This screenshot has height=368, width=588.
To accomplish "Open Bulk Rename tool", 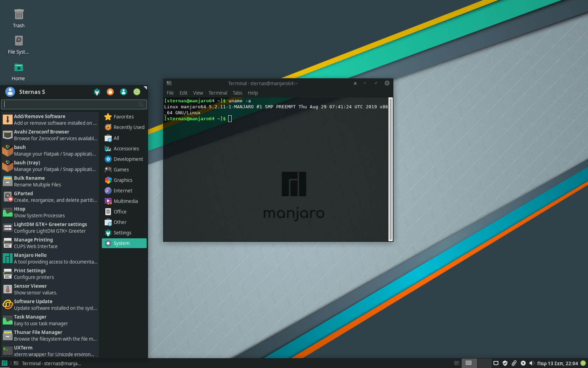I will pos(50,181).
